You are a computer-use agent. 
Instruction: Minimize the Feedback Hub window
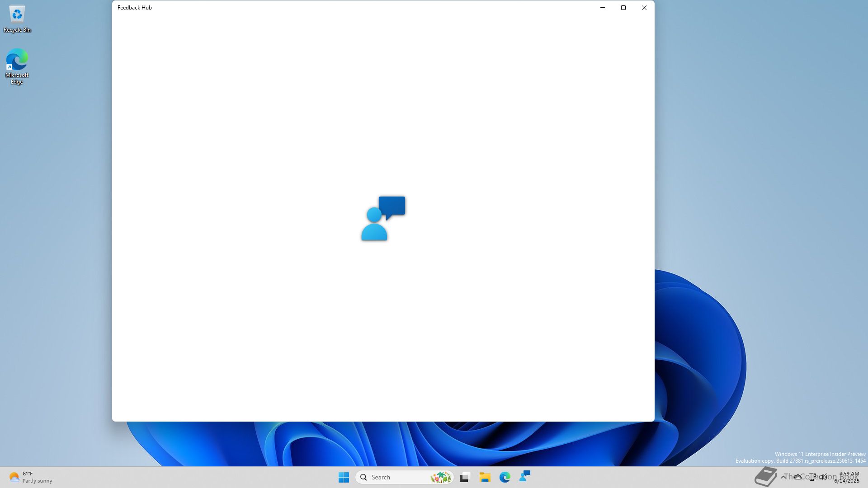(603, 8)
